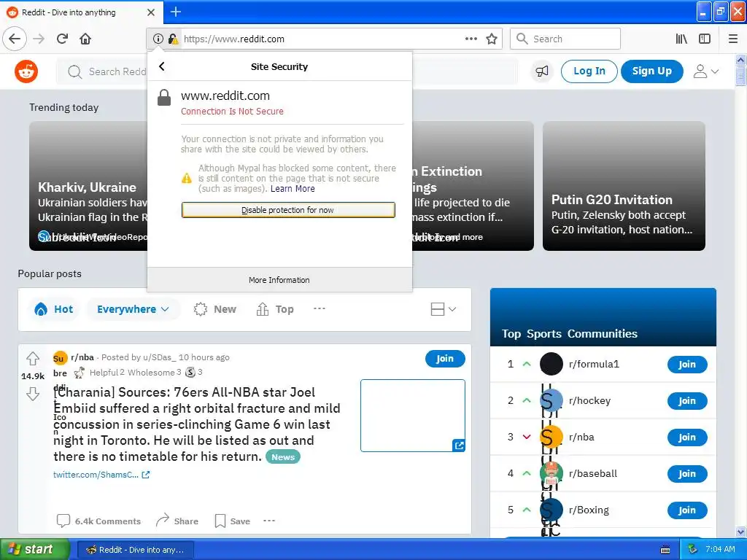Click the r/baseball community avatar

pos(551,473)
